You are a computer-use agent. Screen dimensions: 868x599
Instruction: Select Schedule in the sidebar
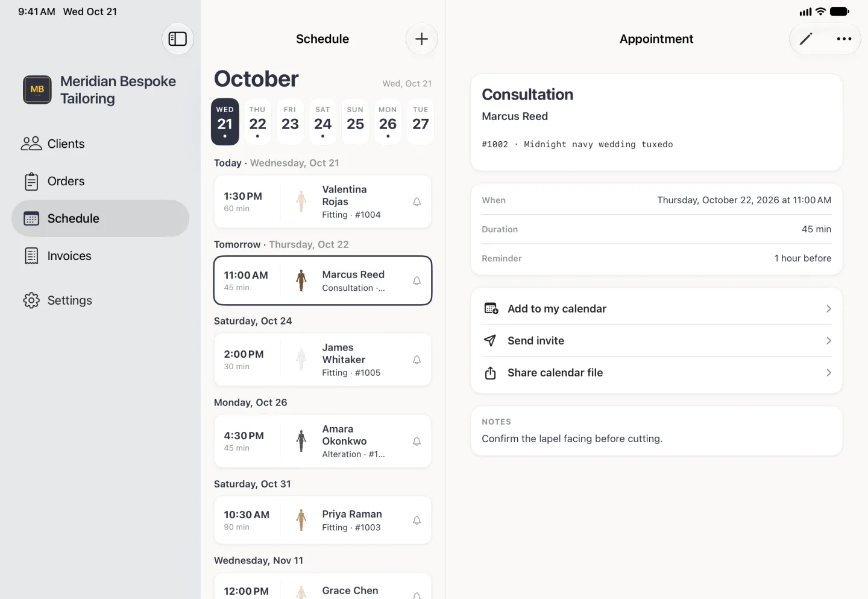tap(100, 218)
